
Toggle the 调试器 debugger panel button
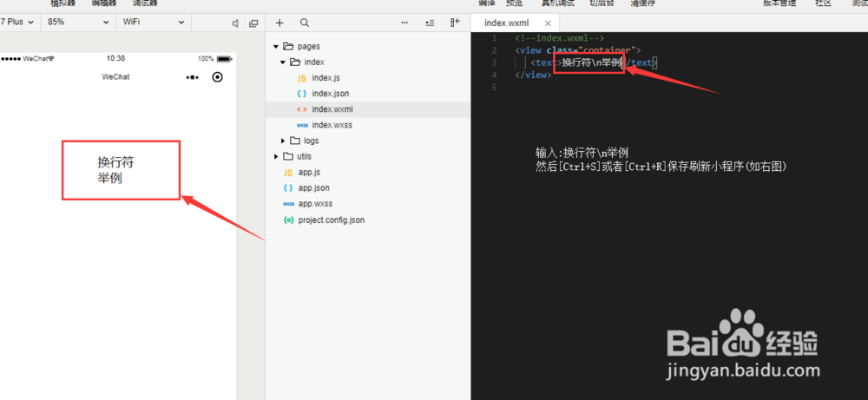(145, 3)
